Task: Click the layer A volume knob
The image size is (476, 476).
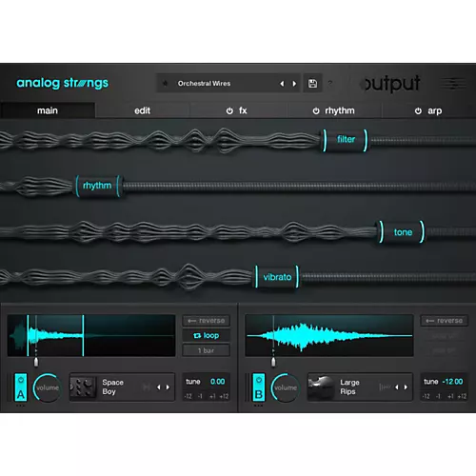Action: [x=47, y=387]
